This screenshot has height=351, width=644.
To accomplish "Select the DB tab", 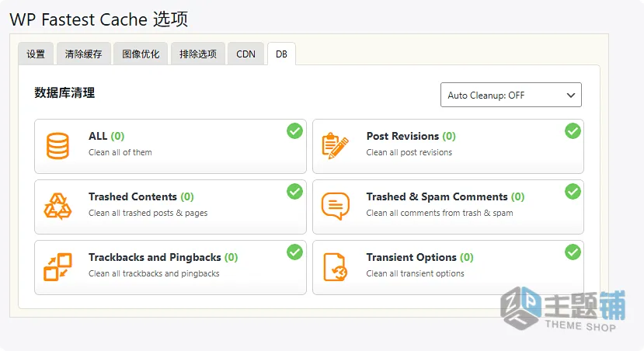I will coord(281,54).
